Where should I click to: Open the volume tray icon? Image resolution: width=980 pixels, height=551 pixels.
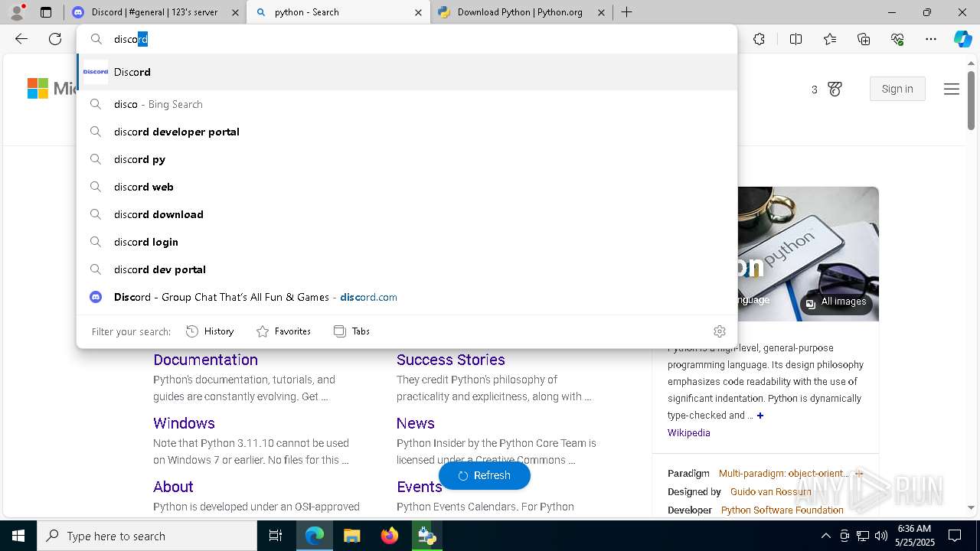[x=880, y=536]
